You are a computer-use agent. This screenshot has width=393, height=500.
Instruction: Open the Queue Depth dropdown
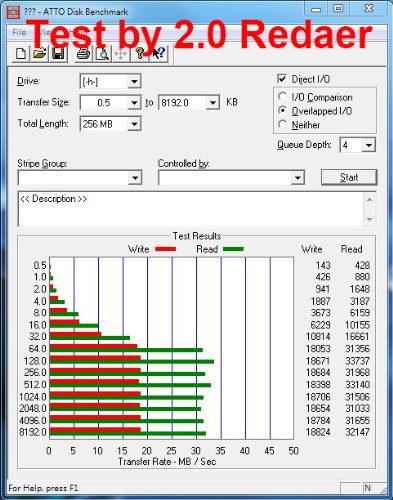click(368, 145)
